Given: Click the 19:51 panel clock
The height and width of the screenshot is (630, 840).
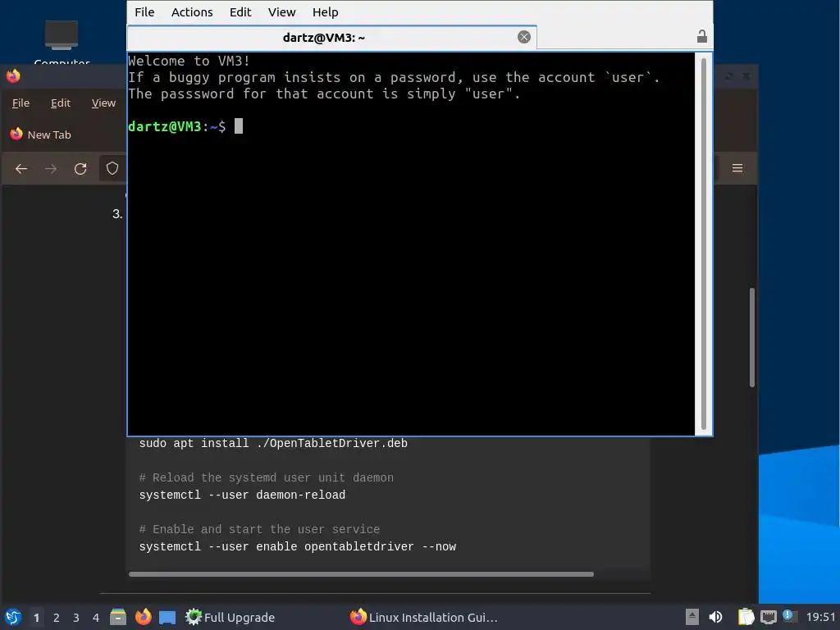Looking at the screenshot, I should pos(820,617).
